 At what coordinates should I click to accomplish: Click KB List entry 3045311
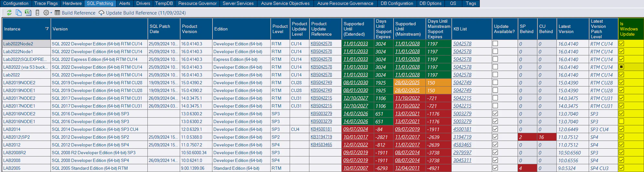pos(462,160)
